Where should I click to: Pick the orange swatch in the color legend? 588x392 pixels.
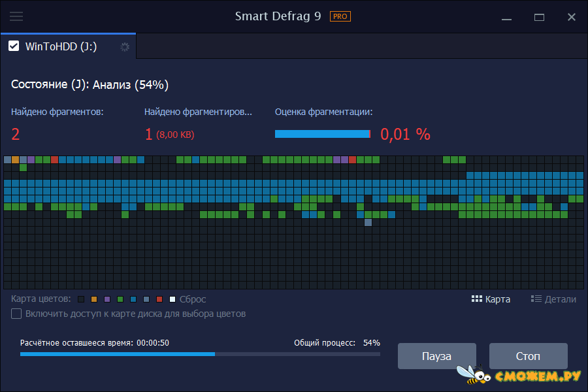[x=94, y=299]
